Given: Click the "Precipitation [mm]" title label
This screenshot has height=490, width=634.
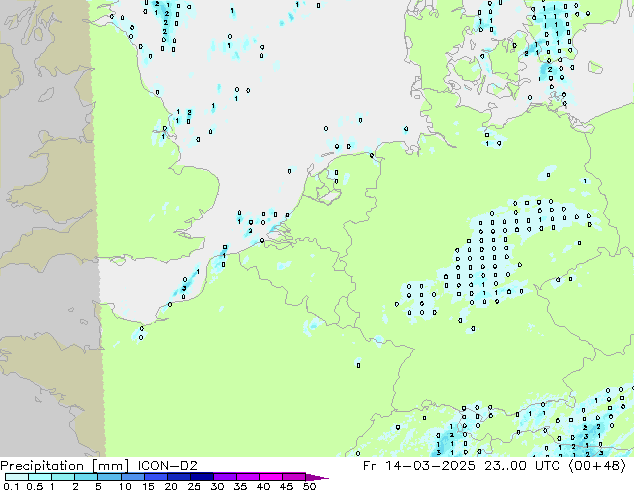Looking at the screenshot, I should pyautogui.click(x=65, y=466).
